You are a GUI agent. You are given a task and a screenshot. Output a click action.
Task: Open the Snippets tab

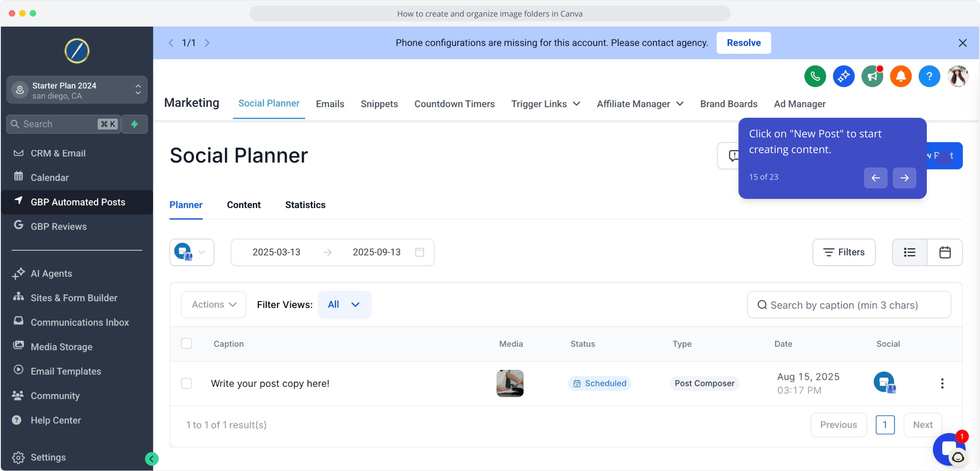pyautogui.click(x=379, y=104)
